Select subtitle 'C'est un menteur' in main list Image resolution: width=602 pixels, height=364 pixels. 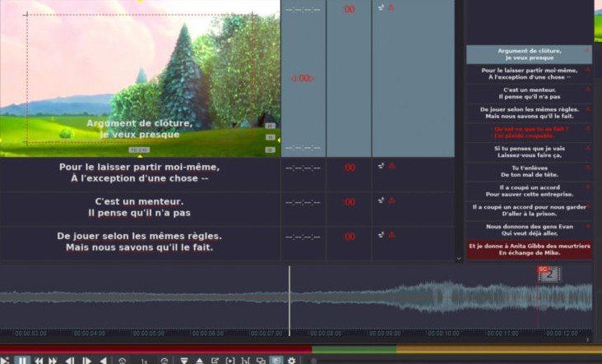139,207
